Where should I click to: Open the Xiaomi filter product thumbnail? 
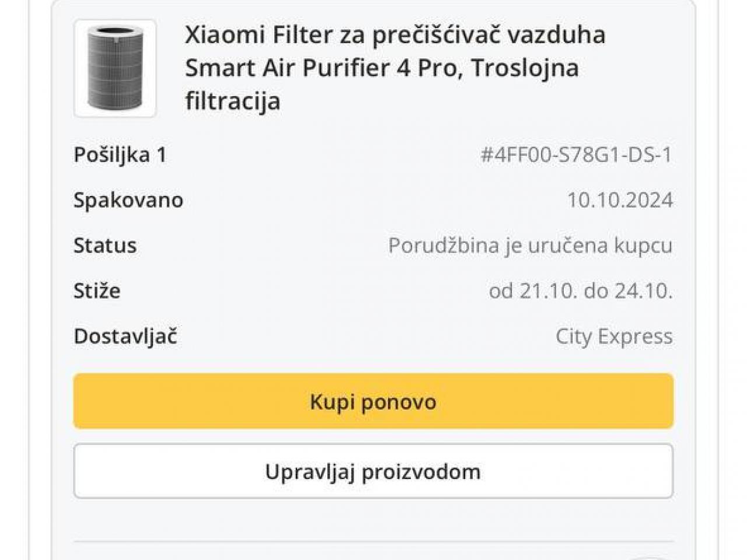(115, 68)
